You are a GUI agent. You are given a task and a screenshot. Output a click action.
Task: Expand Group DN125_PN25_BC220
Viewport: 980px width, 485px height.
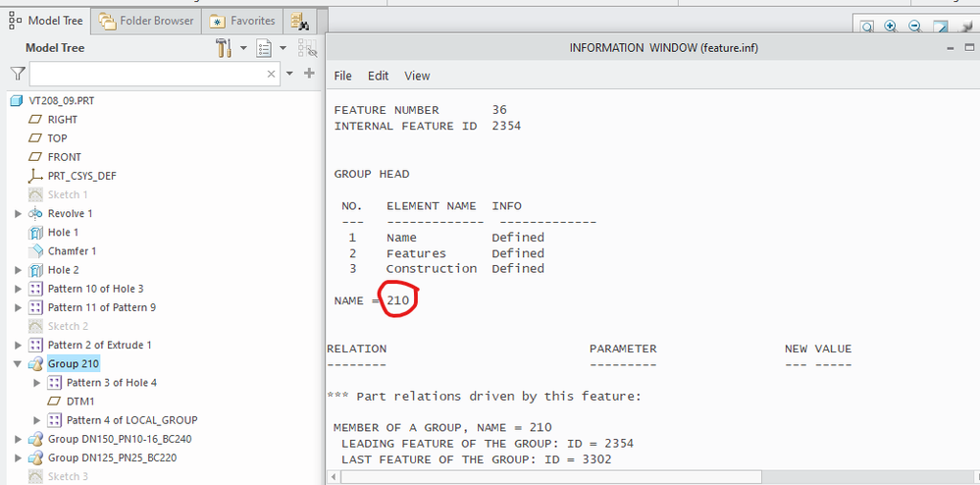coord(18,458)
